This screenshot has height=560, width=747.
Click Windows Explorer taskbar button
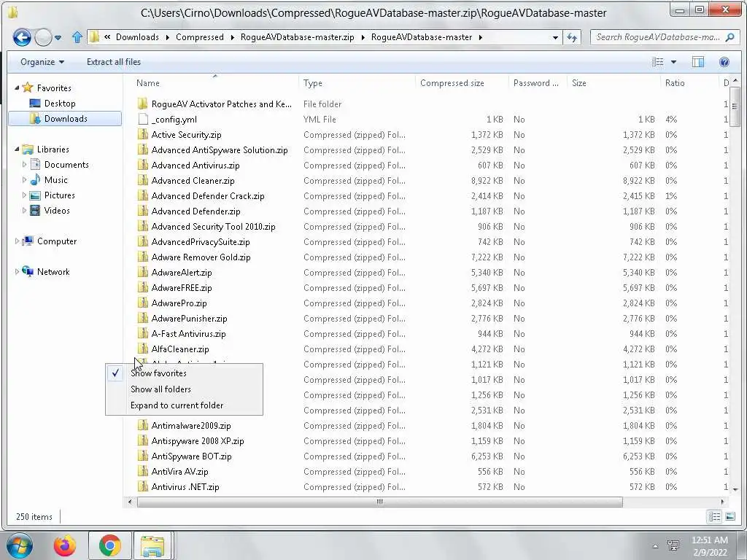point(152,545)
